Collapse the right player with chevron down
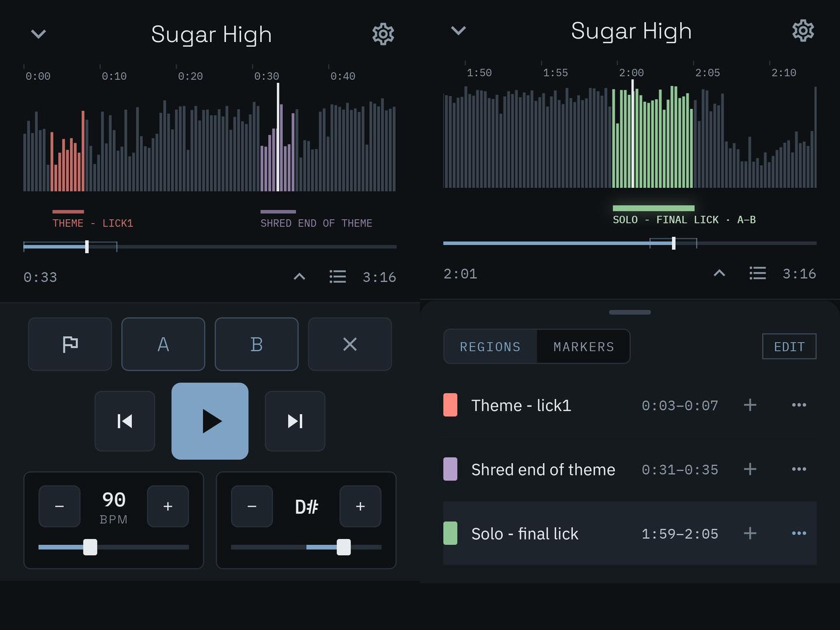840x630 pixels. [x=459, y=30]
